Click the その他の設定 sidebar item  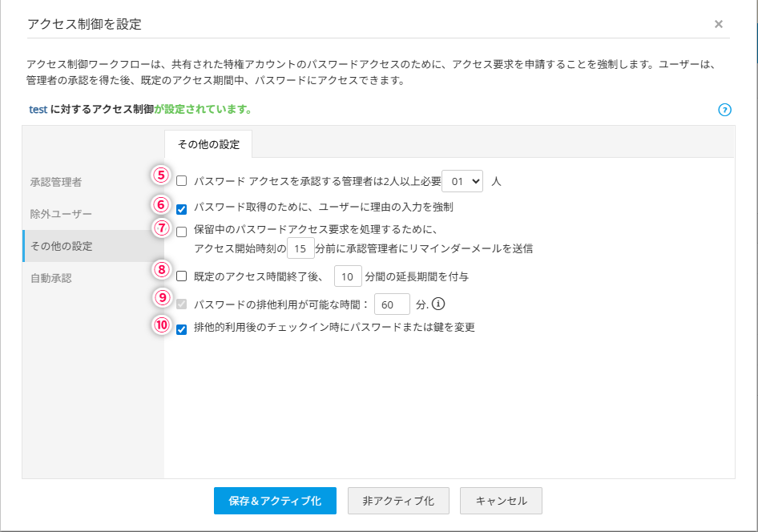point(61,246)
